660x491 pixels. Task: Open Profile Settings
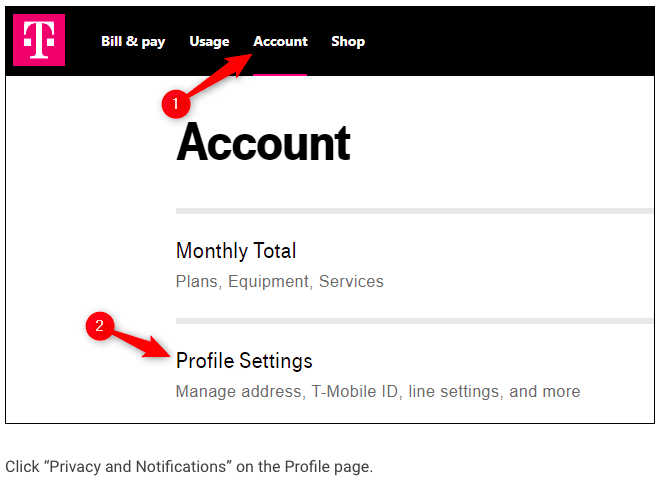point(244,360)
